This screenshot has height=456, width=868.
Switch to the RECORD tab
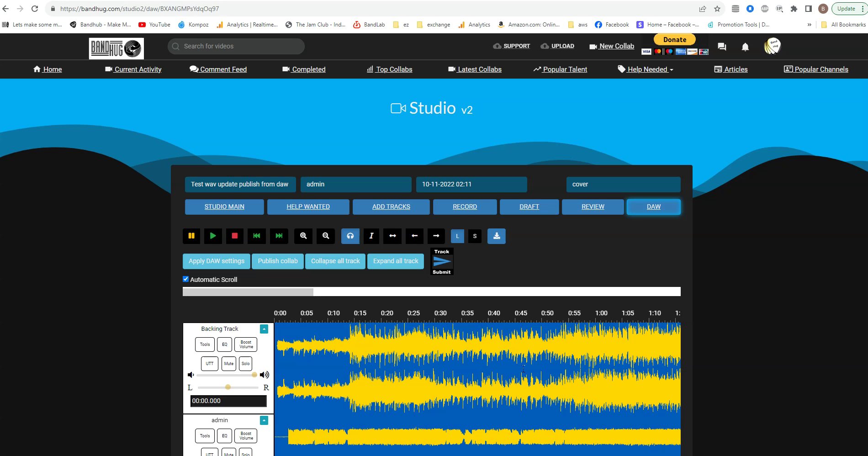[465, 207]
